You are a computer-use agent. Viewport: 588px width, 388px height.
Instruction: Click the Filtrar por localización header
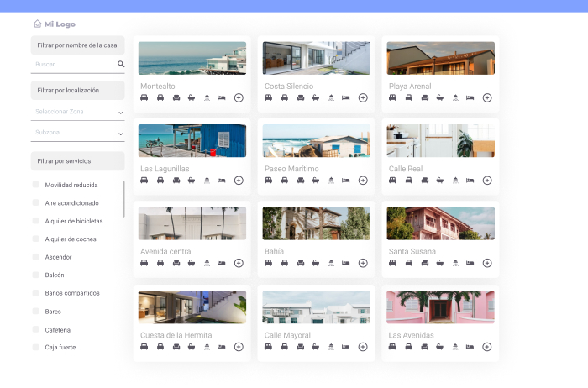point(78,90)
